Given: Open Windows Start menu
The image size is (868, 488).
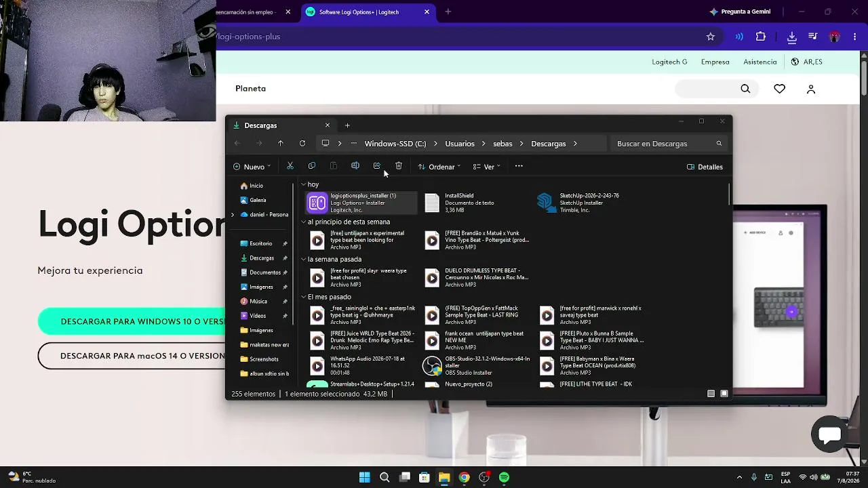Looking at the screenshot, I should [x=365, y=477].
